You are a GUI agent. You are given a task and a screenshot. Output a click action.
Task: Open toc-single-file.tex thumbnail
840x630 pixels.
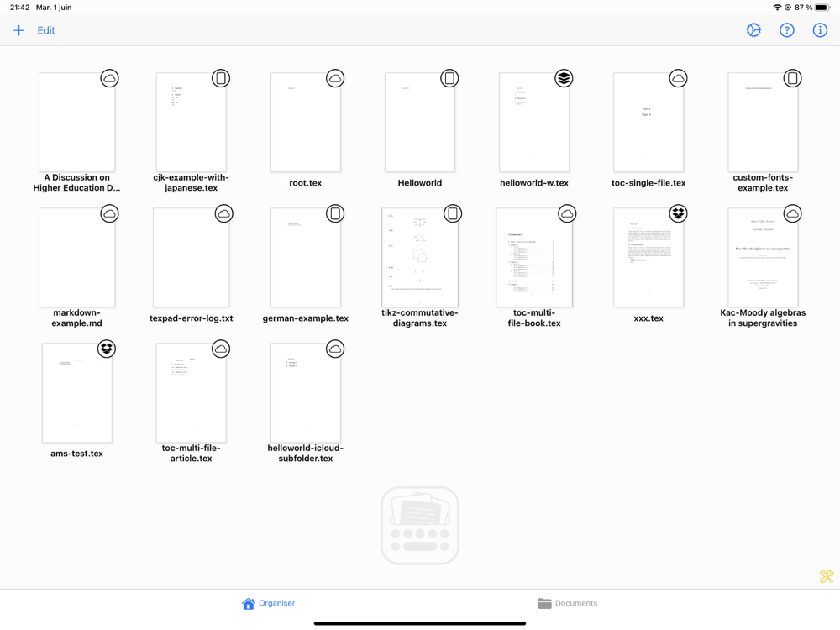click(x=648, y=123)
